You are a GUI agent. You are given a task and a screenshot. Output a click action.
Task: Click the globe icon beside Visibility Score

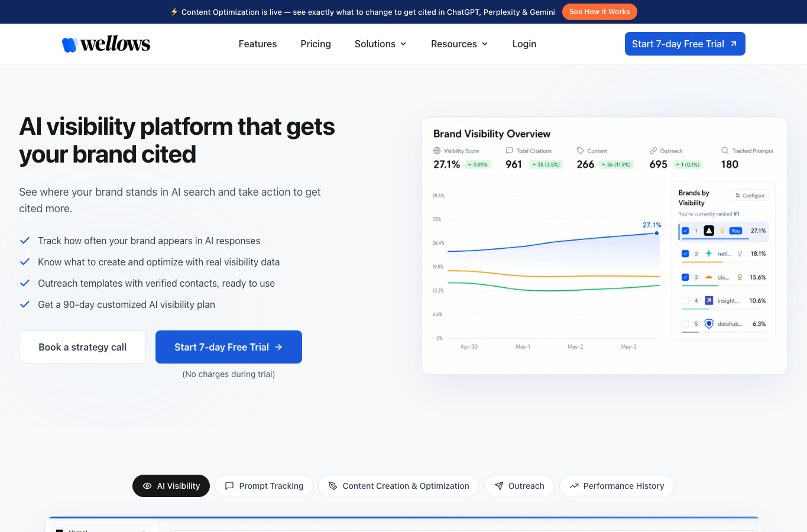[x=437, y=151]
